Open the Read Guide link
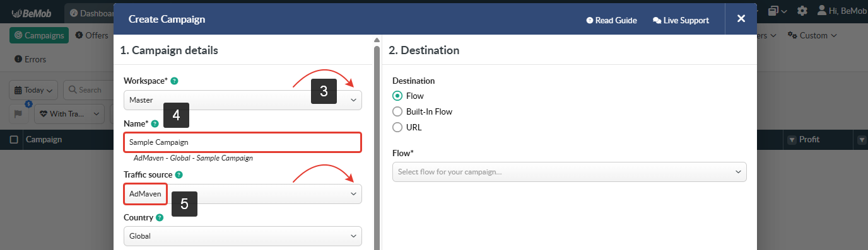Image resolution: width=868 pixels, height=250 pixels. coord(611,20)
